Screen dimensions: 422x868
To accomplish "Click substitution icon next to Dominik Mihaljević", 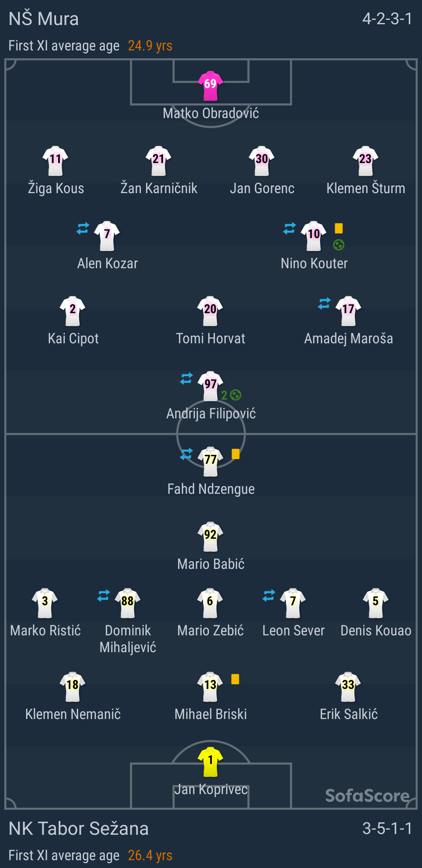I will pos(104,595).
